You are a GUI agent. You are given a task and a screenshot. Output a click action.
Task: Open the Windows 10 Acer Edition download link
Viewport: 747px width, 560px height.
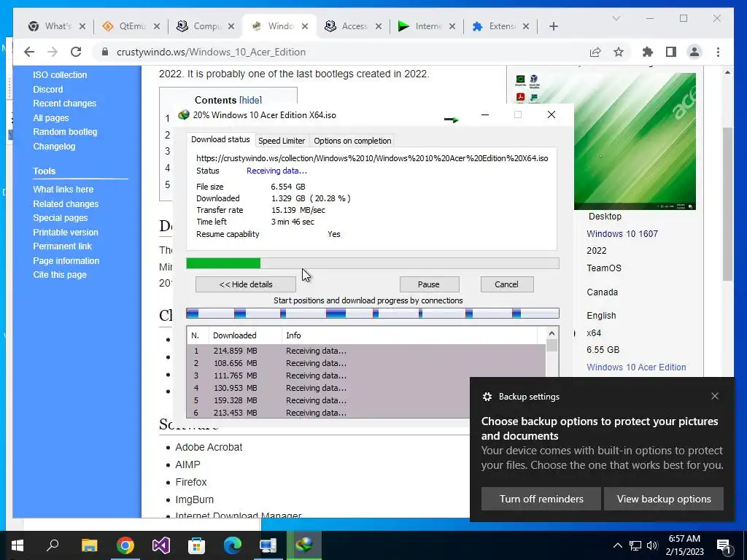point(636,367)
